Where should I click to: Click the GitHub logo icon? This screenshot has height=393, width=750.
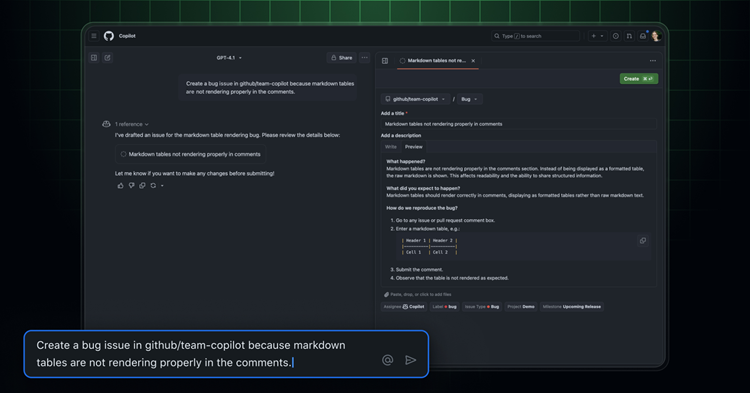click(x=109, y=36)
